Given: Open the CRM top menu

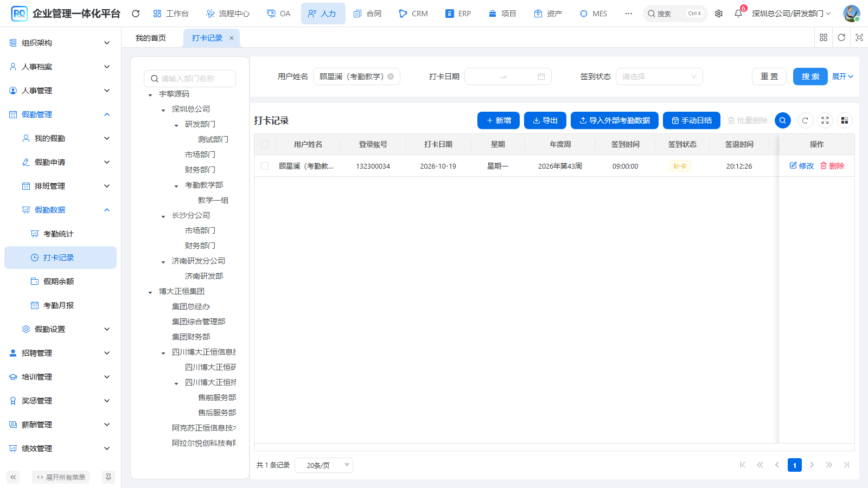Looking at the screenshot, I should coord(413,14).
